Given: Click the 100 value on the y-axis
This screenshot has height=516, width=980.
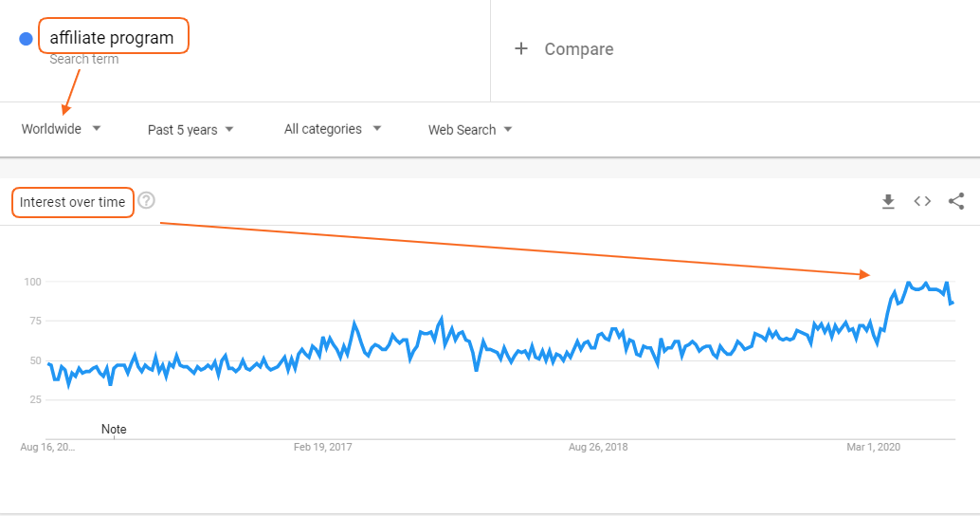Looking at the screenshot, I should pyautogui.click(x=32, y=282).
